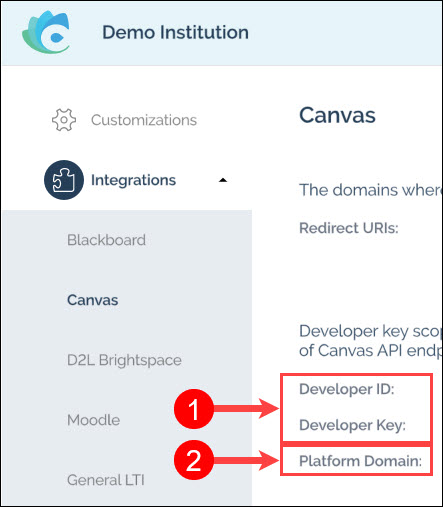Viewport: 443px width, 507px height.
Task: Open the Blackboard integration
Action: (106, 240)
